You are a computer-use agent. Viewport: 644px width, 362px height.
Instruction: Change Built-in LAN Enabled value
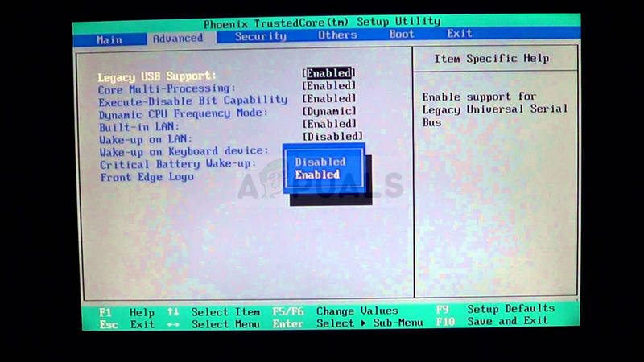[x=329, y=124]
